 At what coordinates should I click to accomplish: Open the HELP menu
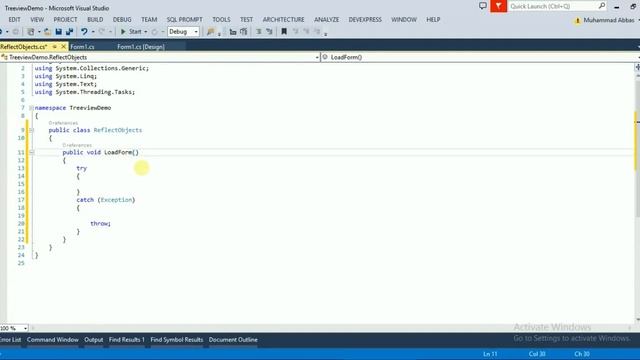click(433, 20)
